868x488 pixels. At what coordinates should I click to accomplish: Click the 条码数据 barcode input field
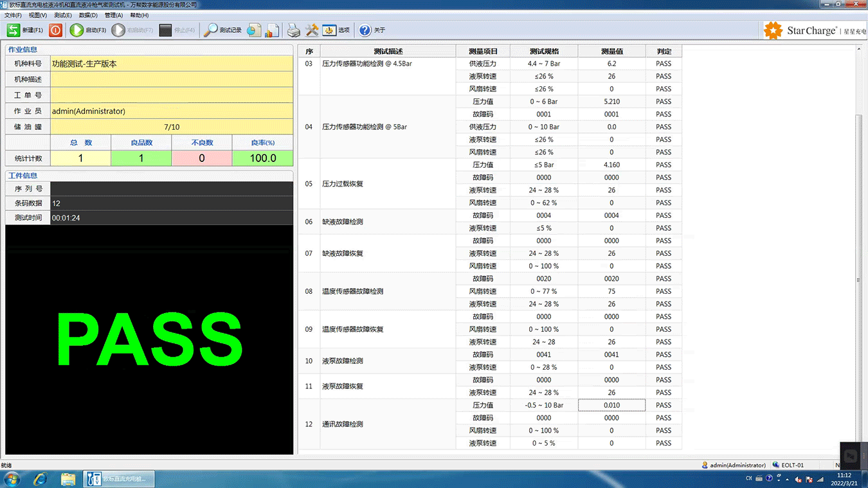pos(171,203)
